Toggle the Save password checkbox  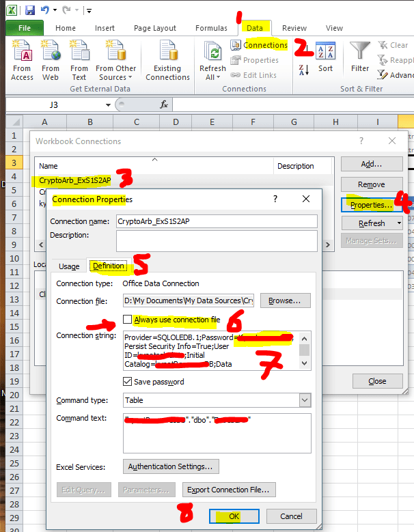127,381
